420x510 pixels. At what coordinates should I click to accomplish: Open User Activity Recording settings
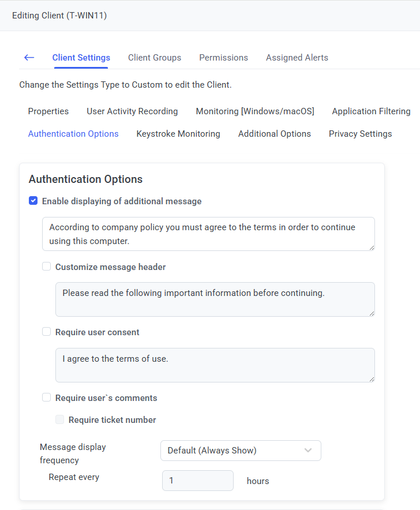click(x=132, y=111)
